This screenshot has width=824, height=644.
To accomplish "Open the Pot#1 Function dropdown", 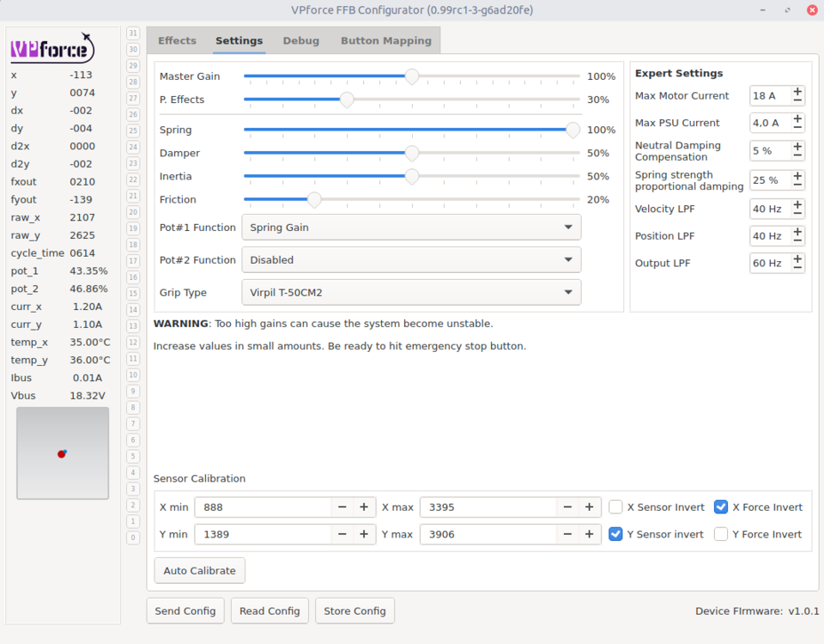I will pos(411,228).
